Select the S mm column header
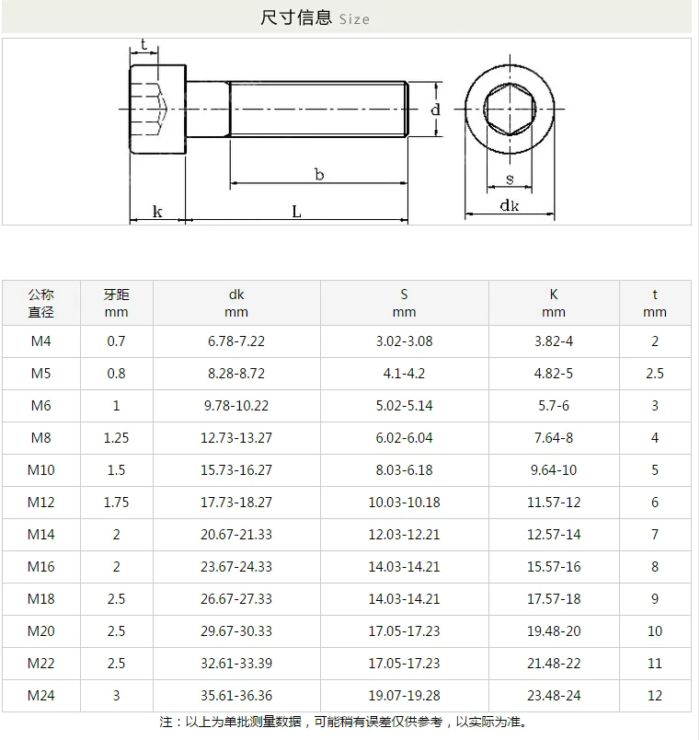Viewport: 700px width, 740px height. (404, 303)
